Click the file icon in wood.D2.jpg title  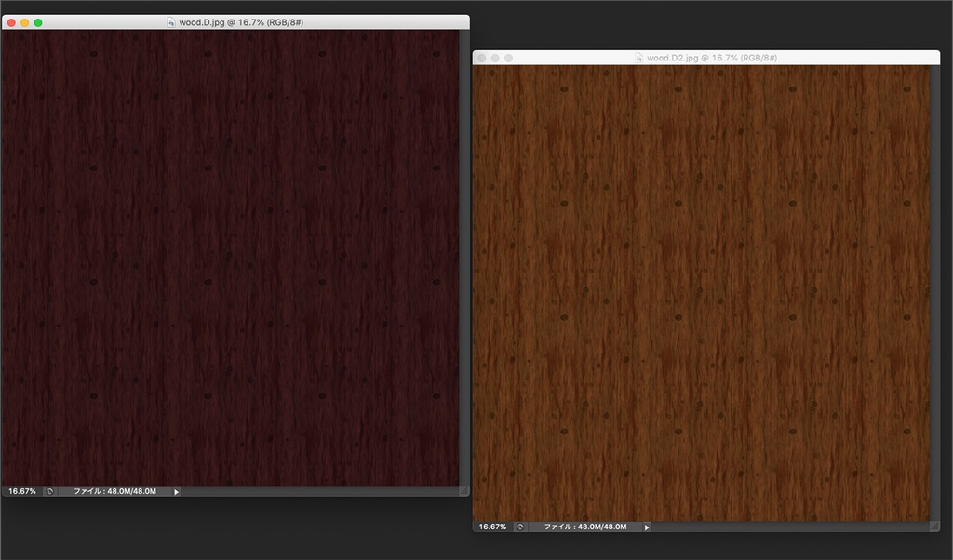tap(638, 58)
